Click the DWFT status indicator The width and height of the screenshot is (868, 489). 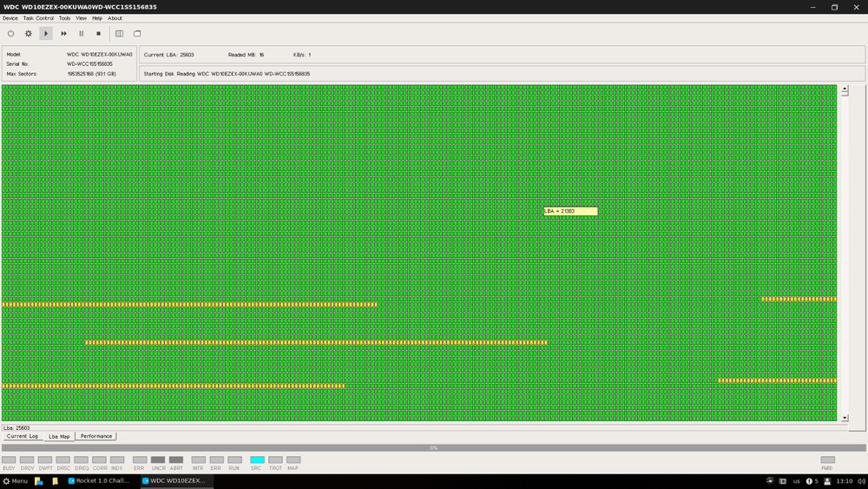click(x=45, y=459)
